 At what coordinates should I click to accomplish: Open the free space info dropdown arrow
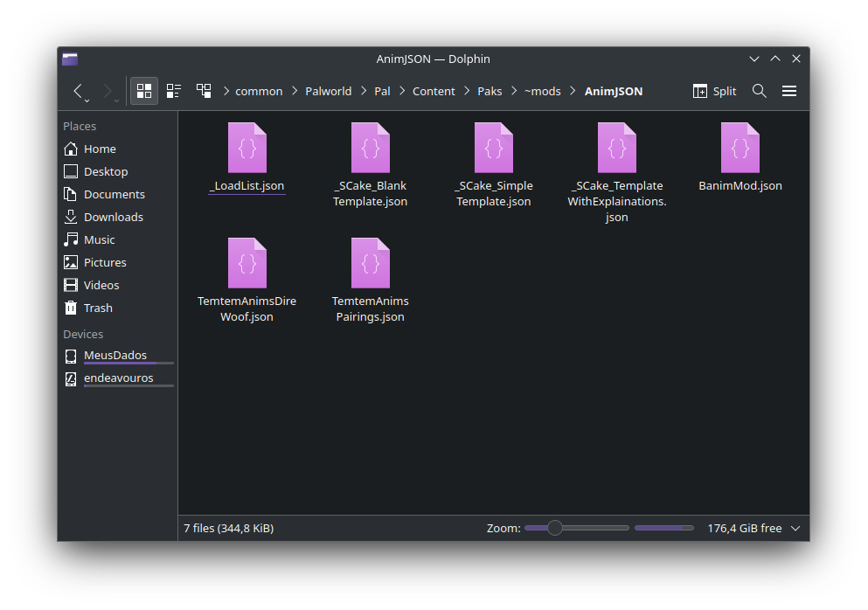[795, 529]
